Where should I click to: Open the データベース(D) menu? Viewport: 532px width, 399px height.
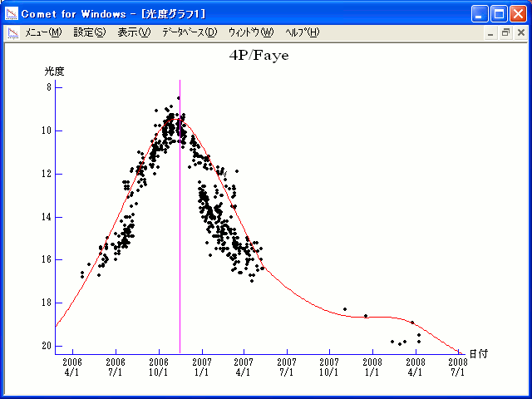point(190,32)
